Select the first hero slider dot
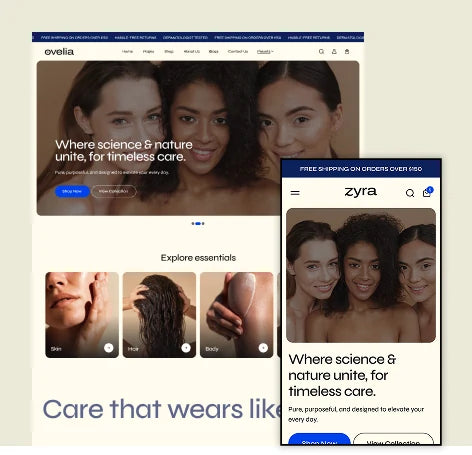472x455 pixels. (193, 223)
